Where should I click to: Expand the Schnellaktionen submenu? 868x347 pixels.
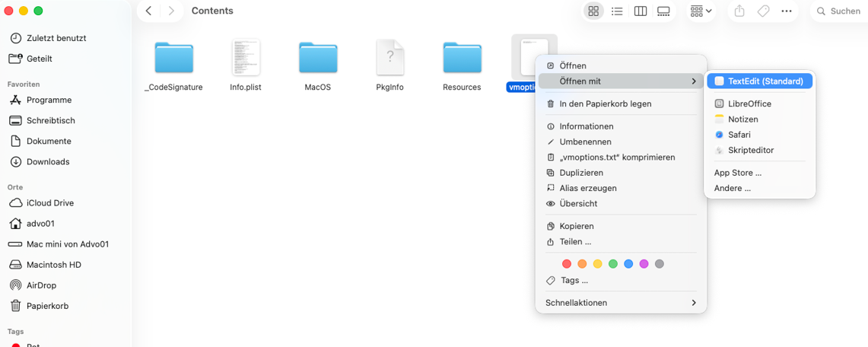tap(621, 303)
